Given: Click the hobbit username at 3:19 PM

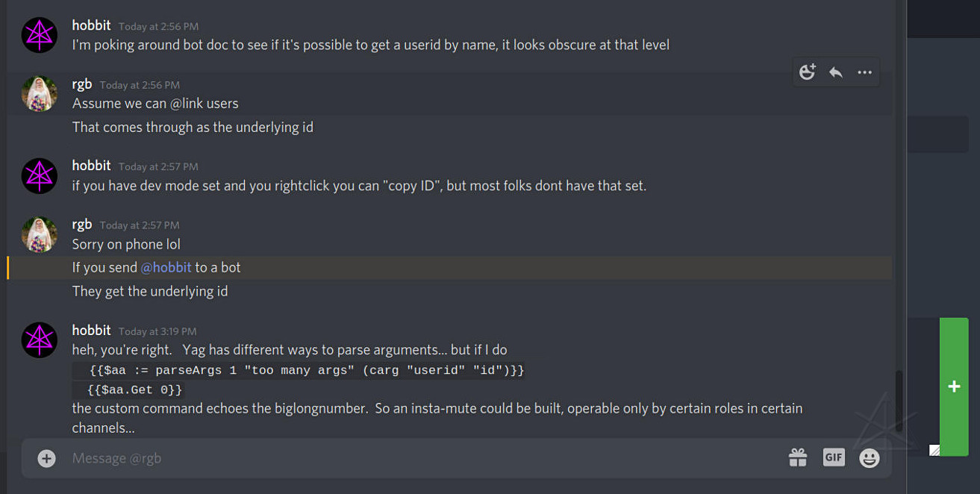Looking at the screenshot, I should click(91, 330).
